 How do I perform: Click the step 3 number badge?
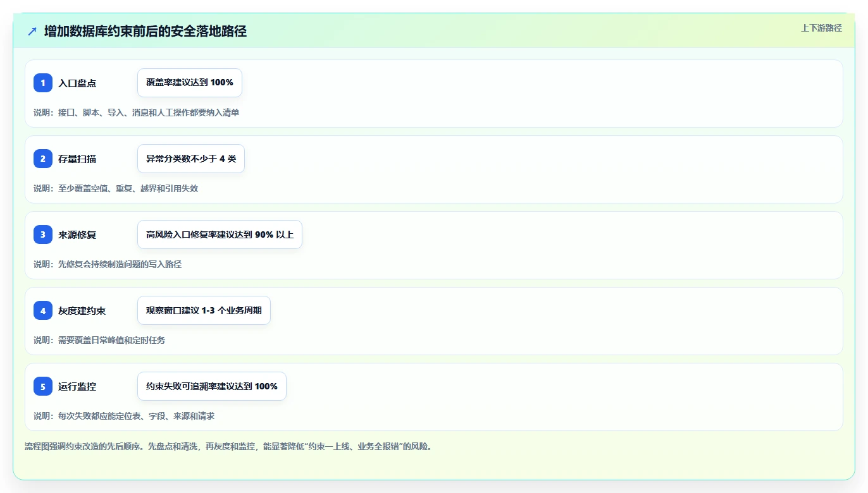coord(43,234)
